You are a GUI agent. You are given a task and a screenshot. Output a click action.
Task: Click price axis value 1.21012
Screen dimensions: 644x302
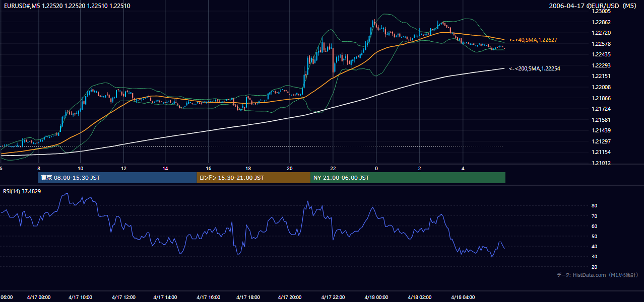601,163
